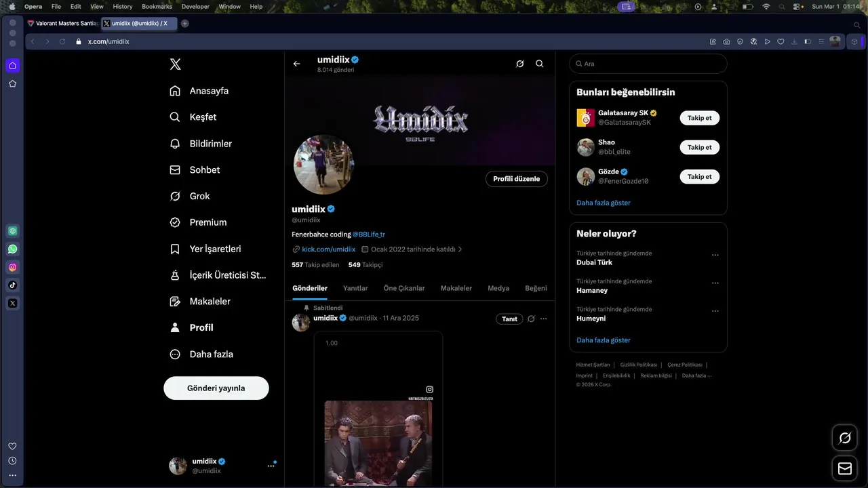The image size is (868, 488).
Task: Follow Gözde with Takip et
Action: (x=699, y=176)
